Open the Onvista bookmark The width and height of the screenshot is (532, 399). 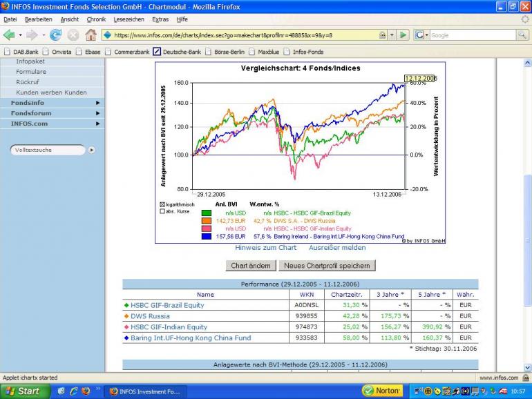point(57,52)
